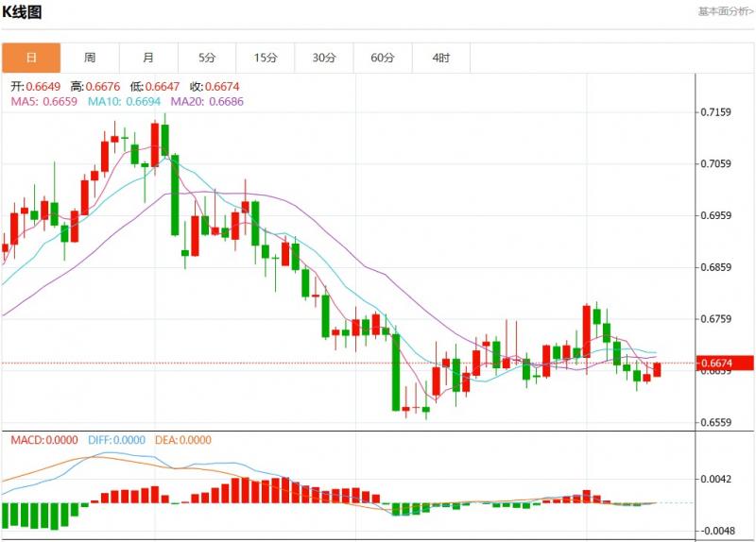Screen dimensions: 756x542
Task: Click the 0.6559 price axis label
Action: pos(715,422)
